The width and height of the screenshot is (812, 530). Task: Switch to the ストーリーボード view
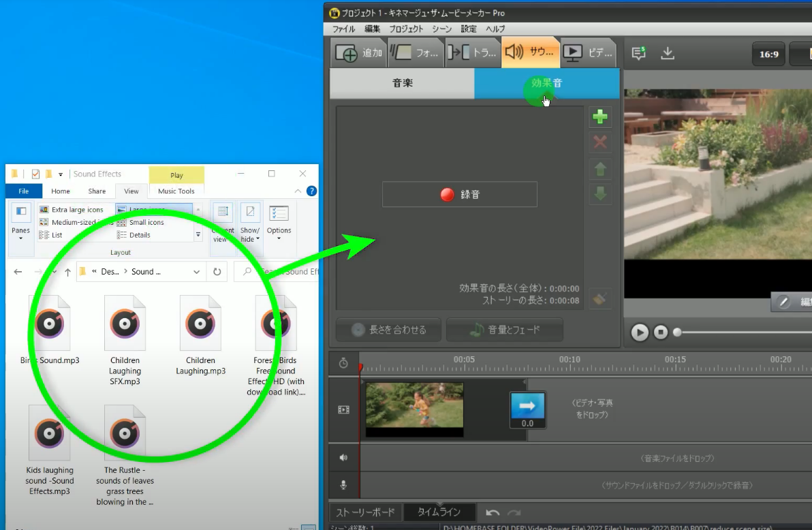click(x=365, y=512)
